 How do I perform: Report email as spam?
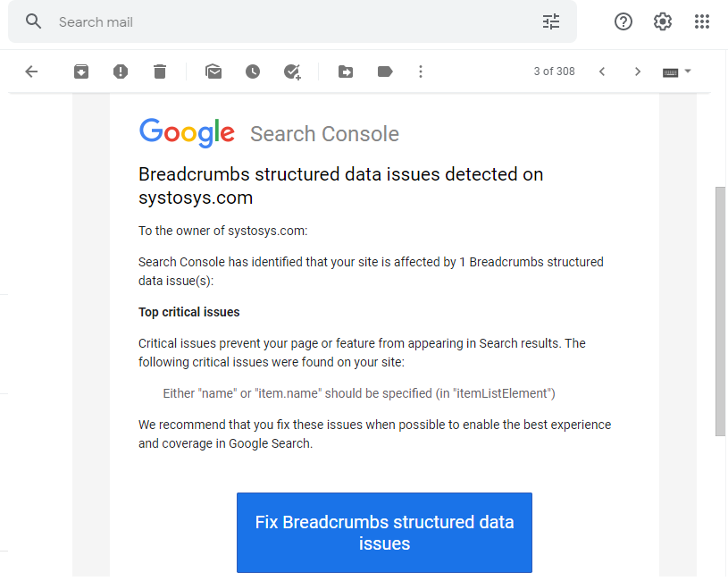click(x=121, y=72)
